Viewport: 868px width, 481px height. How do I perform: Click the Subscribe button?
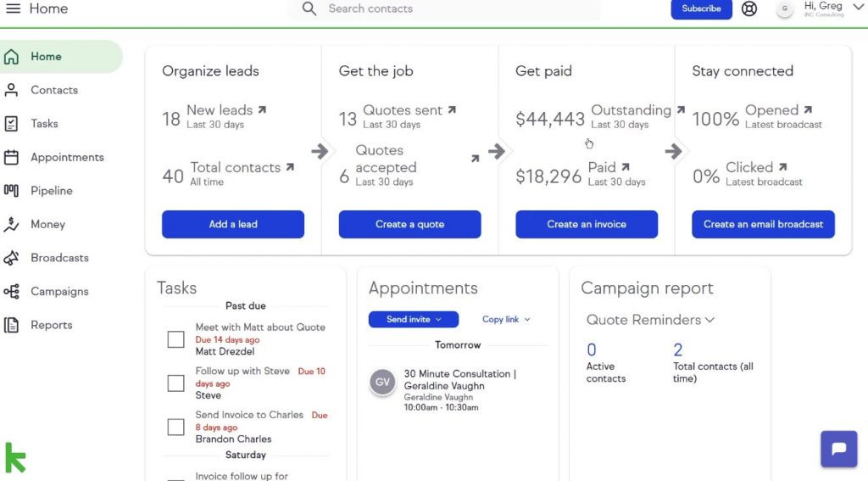(701, 8)
